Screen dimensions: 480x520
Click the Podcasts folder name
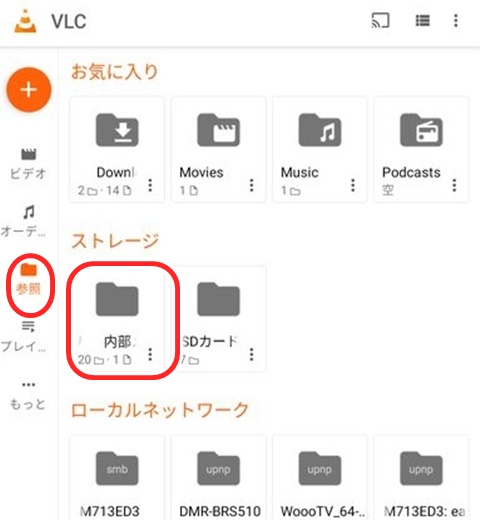click(411, 172)
